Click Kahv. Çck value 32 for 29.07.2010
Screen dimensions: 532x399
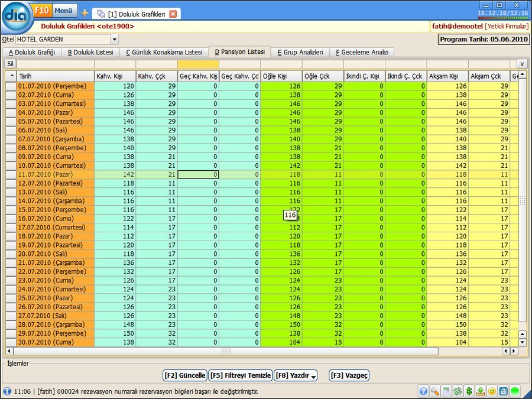(x=157, y=333)
